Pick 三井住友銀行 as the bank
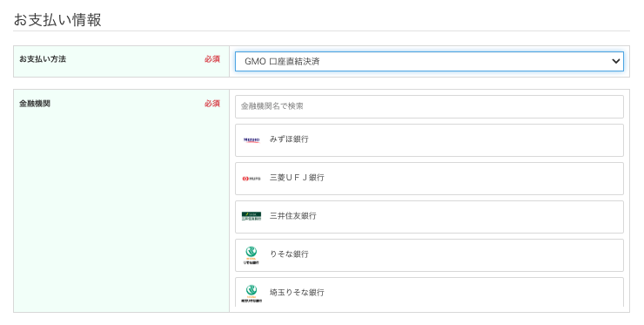Image resolution: width=644 pixels, height=325 pixels. tap(429, 217)
